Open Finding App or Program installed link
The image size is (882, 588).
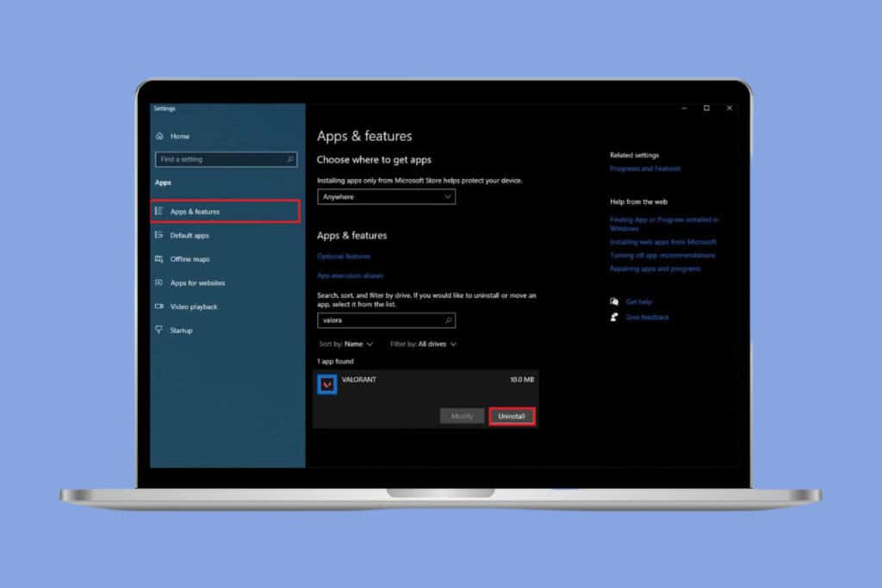(664, 224)
